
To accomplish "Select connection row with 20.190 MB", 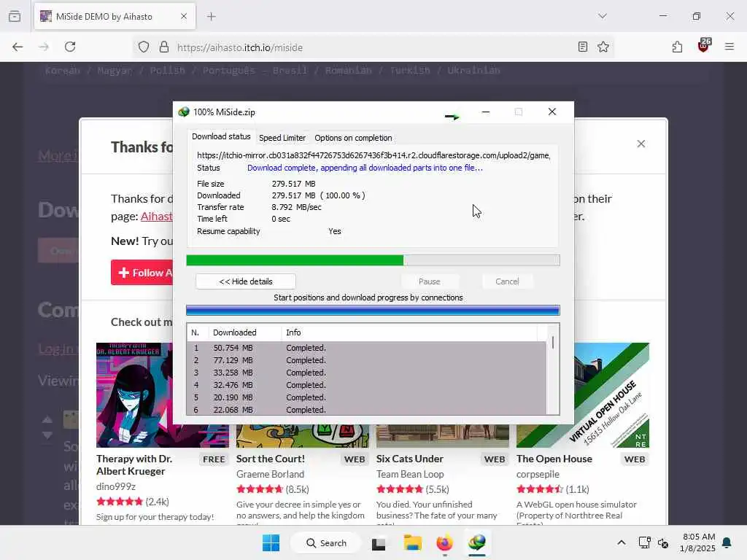I will click(367, 397).
